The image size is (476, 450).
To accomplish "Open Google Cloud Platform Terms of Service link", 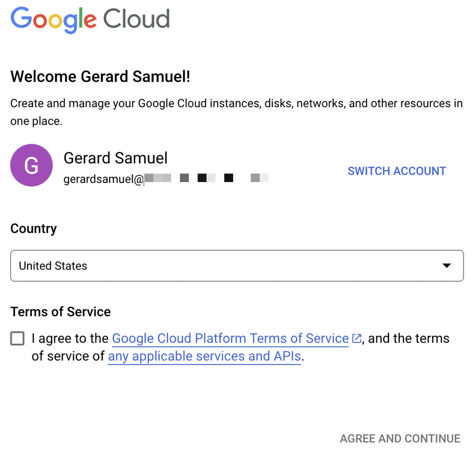I will click(x=230, y=339).
